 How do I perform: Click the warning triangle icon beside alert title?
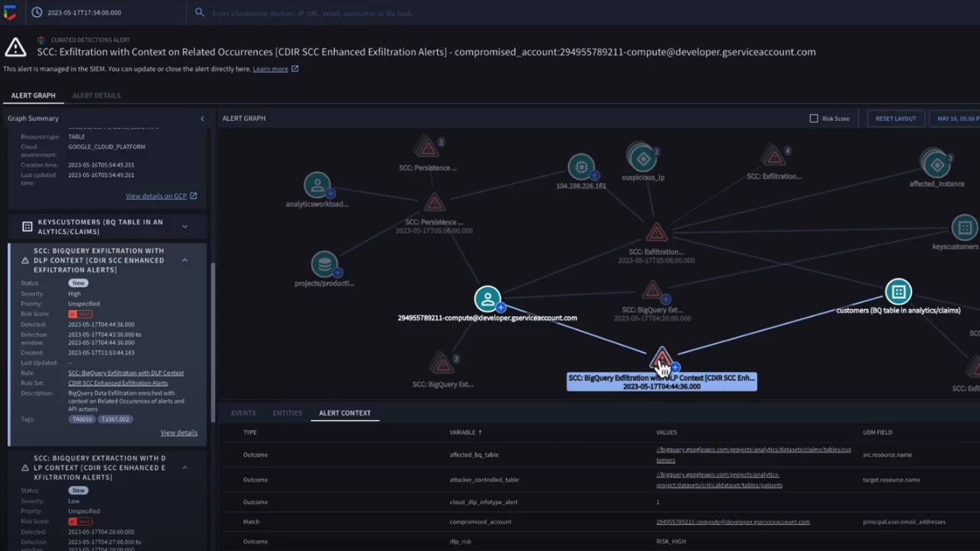coord(15,47)
